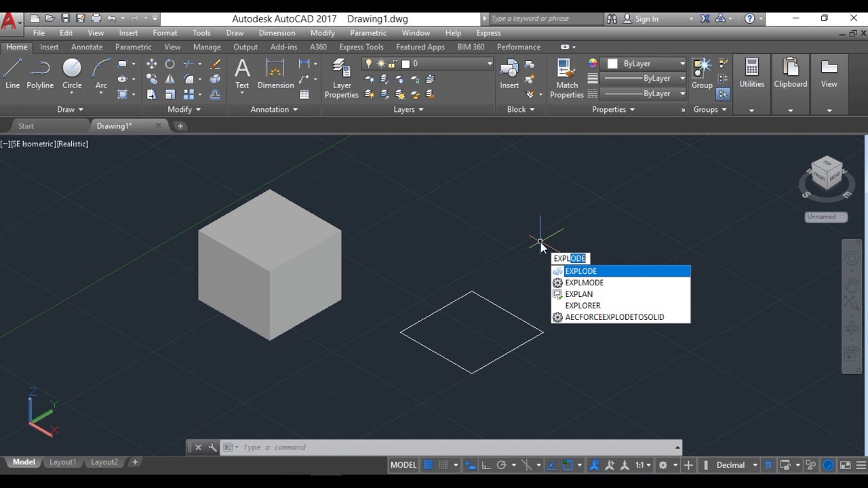Viewport: 868px width, 488px height.
Task: Switch to Layout1 tab
Action: (x=62, y=462)
